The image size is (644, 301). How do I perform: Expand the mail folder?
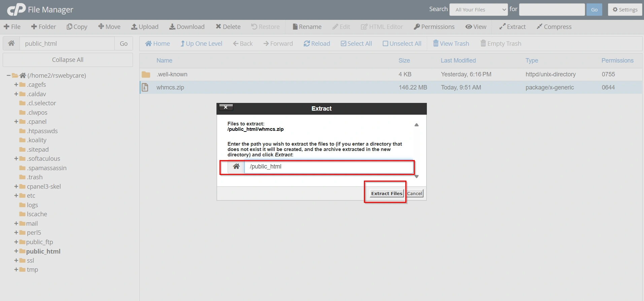coord(16,223)
